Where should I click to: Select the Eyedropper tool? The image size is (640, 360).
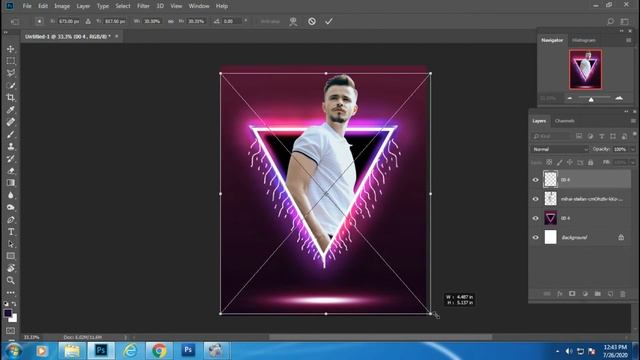click(x=11, y=110)
